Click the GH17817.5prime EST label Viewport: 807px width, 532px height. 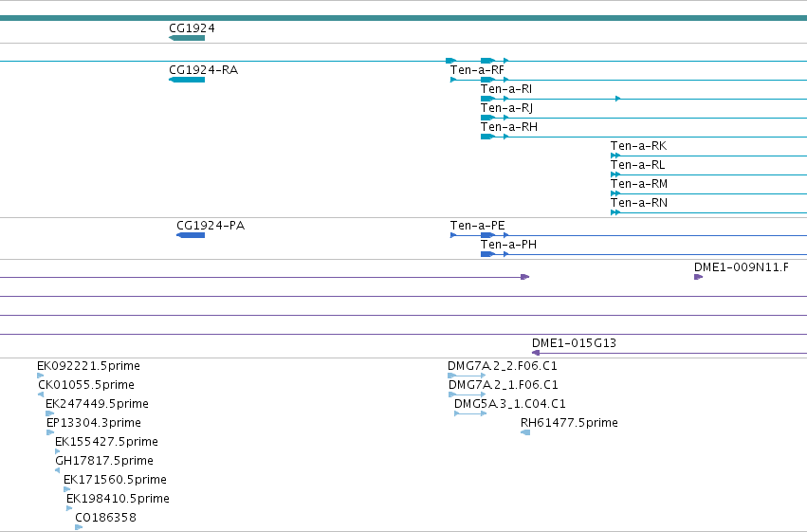tap(104, 461)
